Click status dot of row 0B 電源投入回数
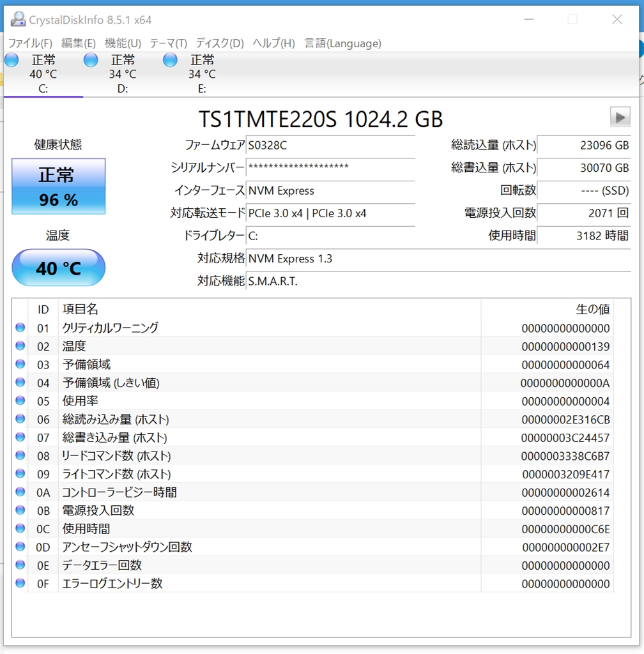The width and height of the screenshot is (644, 654). tap(20, 510)
